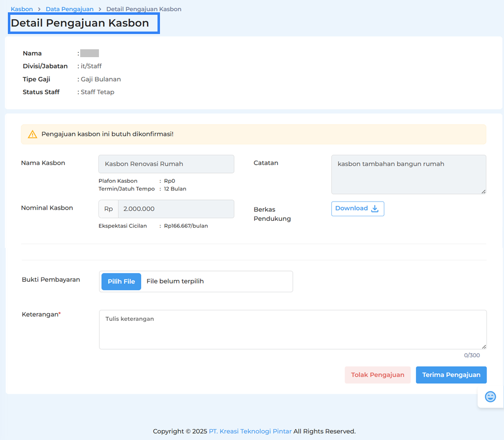This screenshot has width=504, height=440.
Task: Download the Berkas Pendukung file
Action: tap(357, 209)
